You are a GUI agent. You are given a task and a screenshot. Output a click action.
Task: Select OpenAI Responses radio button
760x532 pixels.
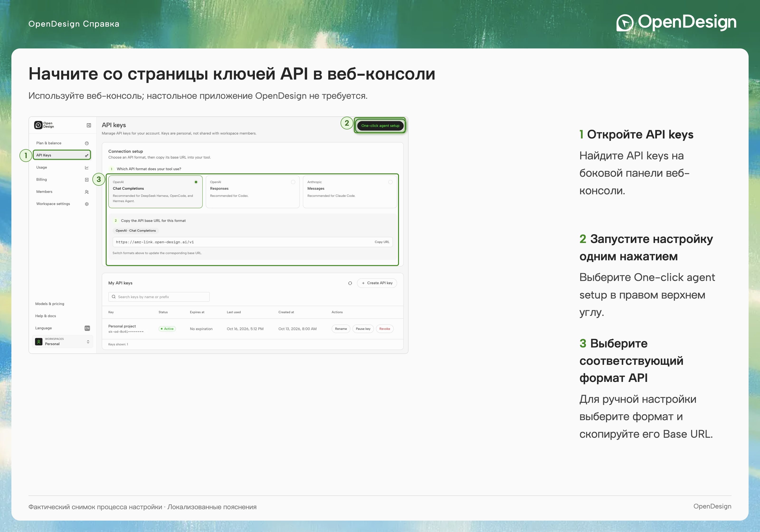click(x=293, y=182)
